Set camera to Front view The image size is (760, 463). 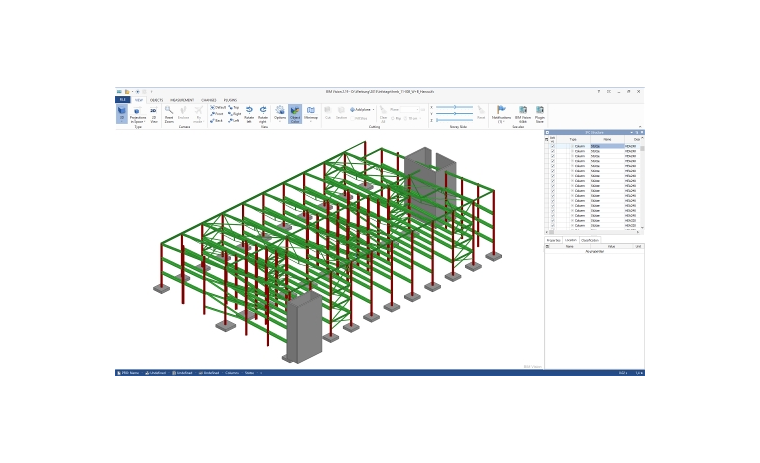pyautogui.click(x=217, y=114)
